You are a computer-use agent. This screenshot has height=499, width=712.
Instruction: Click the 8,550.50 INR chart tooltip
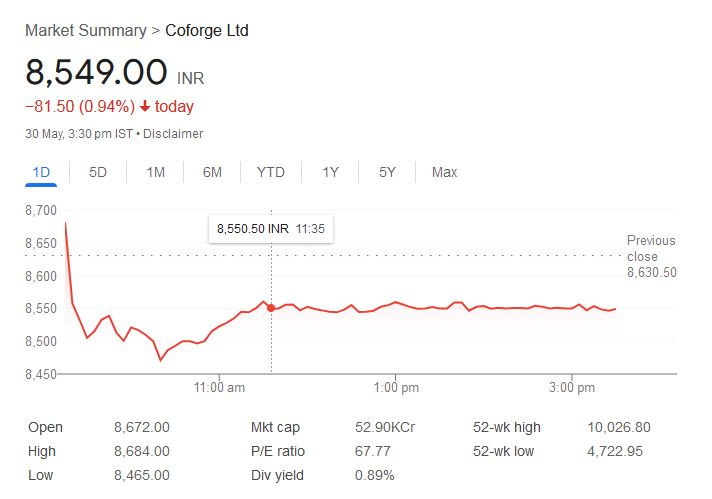coord(270,229)
